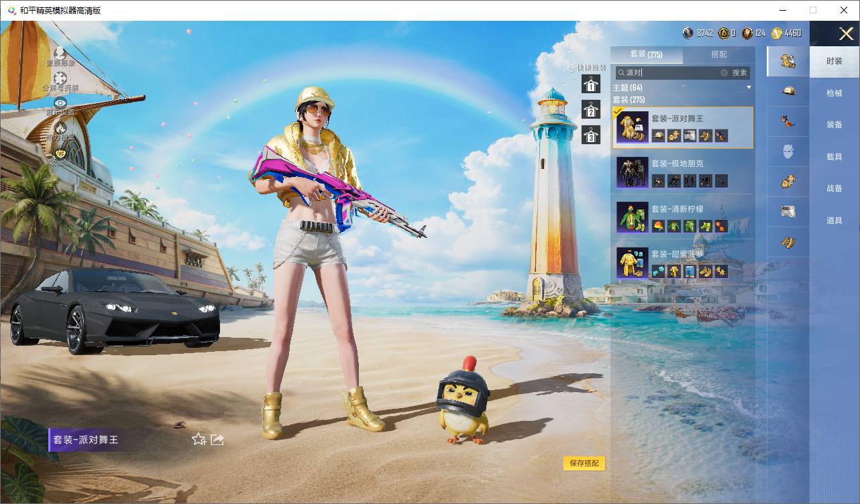Minimize the 和平精英模拟器高清版 window

point(783,10)
